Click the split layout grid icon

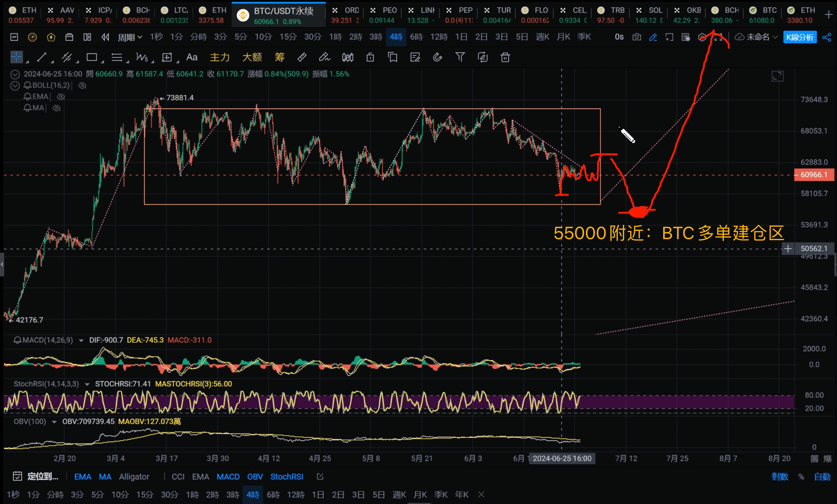[x=87, y=37]
